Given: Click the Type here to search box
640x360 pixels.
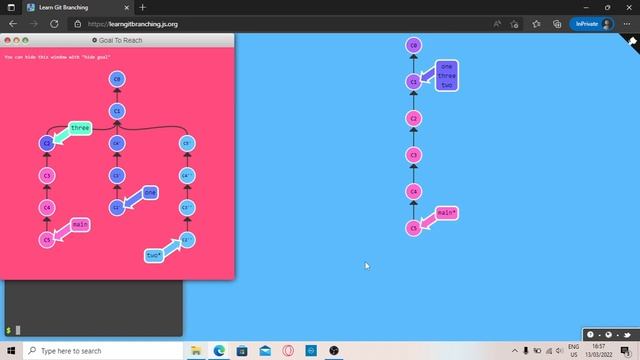Looking at the screenshot, I should [103, 351].
